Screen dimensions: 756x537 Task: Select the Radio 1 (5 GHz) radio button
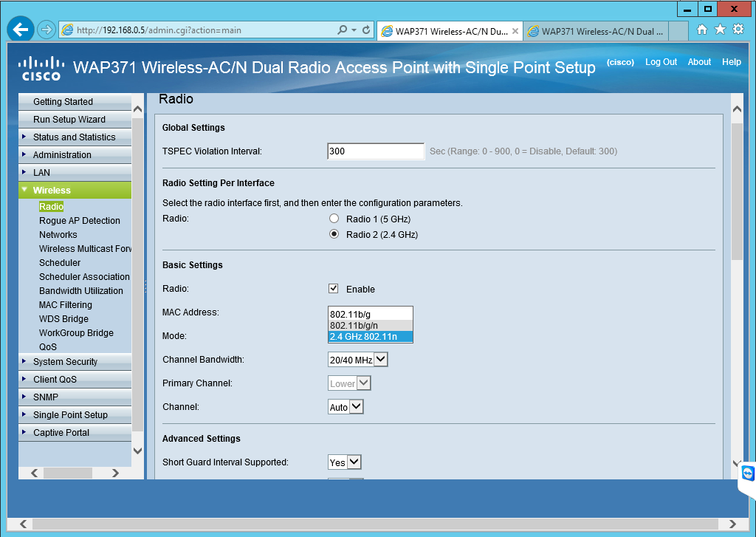click(x=334, y=219)
